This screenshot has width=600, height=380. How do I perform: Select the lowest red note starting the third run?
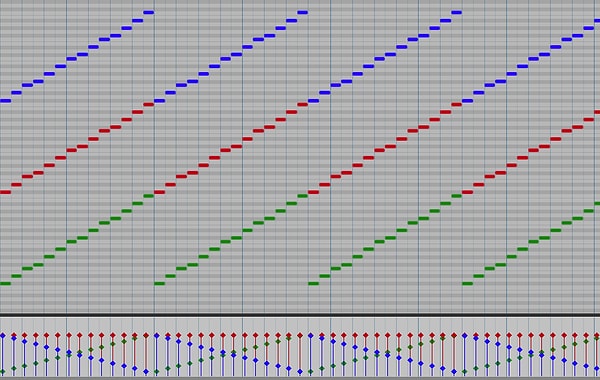tap(313, 192)
